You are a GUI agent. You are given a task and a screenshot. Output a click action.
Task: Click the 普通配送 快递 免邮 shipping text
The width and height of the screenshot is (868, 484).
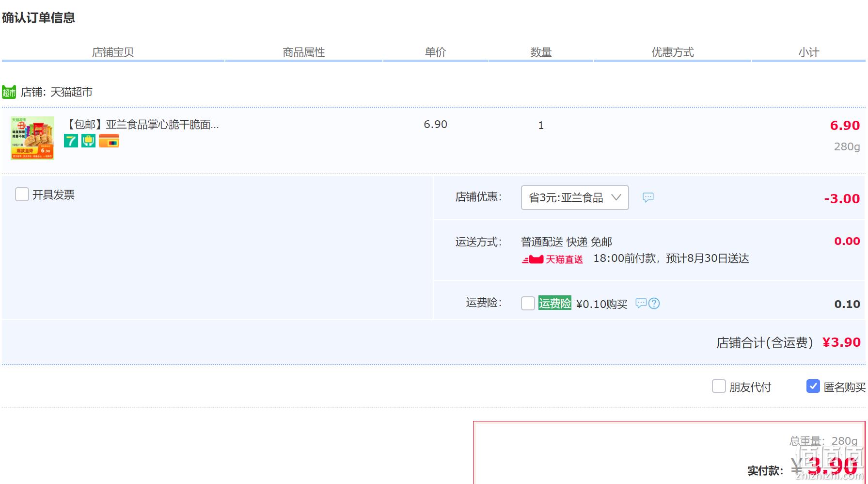tap(567, 242)
